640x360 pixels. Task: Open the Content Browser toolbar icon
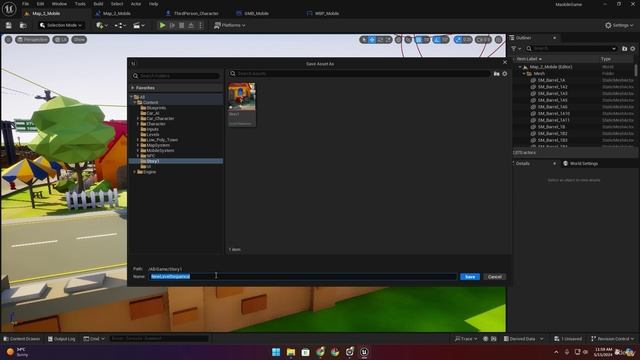23,25
